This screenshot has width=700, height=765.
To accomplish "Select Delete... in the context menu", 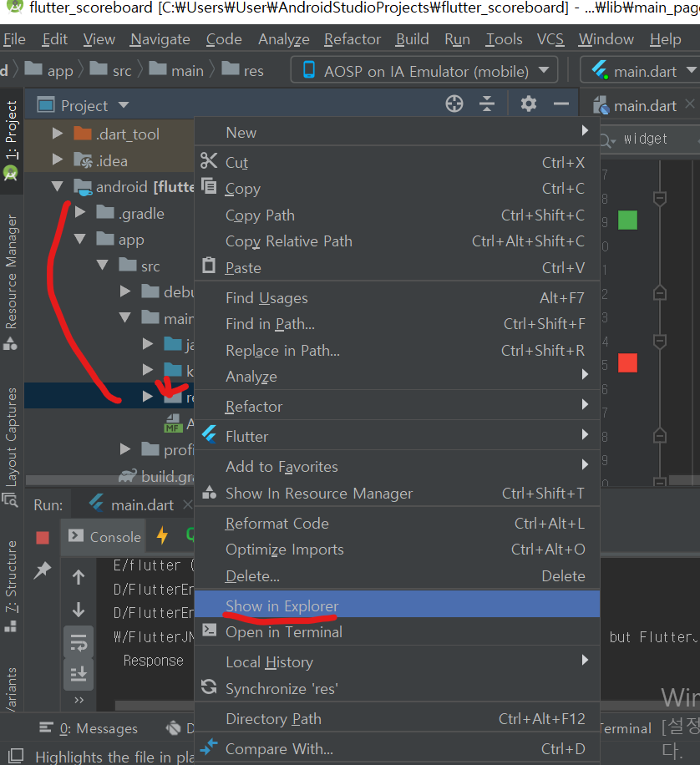I will [x=397, y=575].
